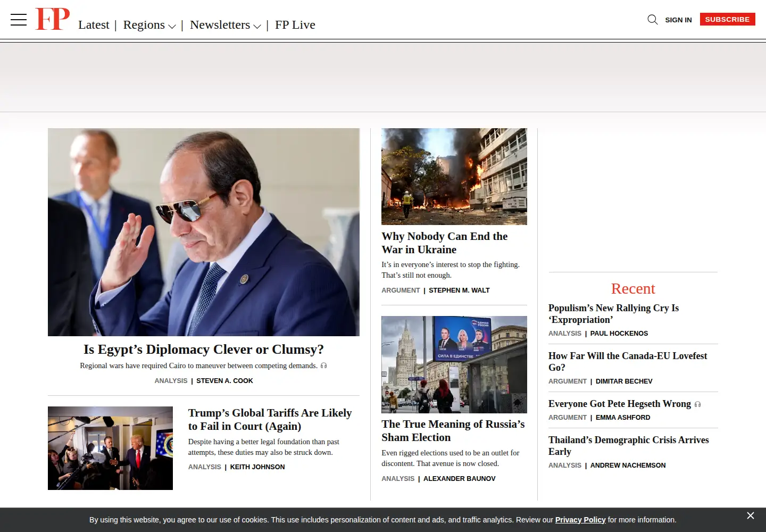This screenshot has width=766, height=532.
Task: Click ANALYSIS tag under Russia election article
Action: pyautogui.click(x=398, y=479)
